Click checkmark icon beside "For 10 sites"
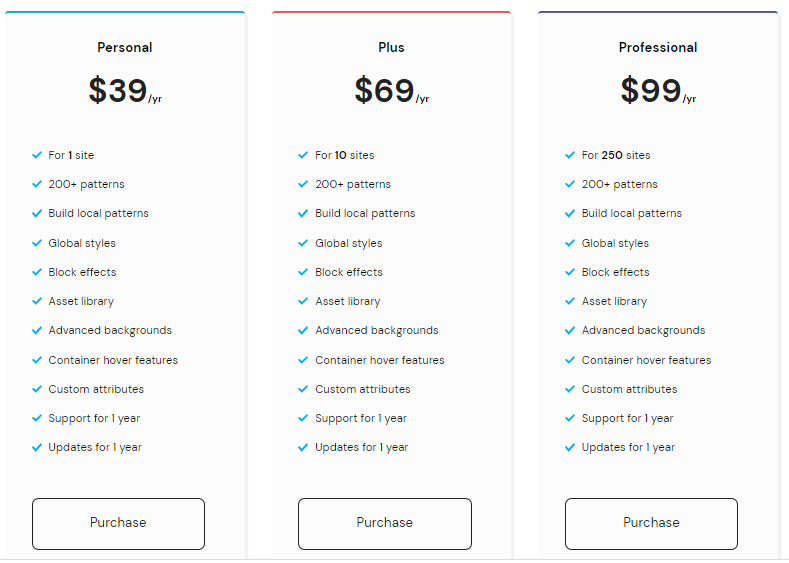789x563 pixels. click(x=303, y=155)
